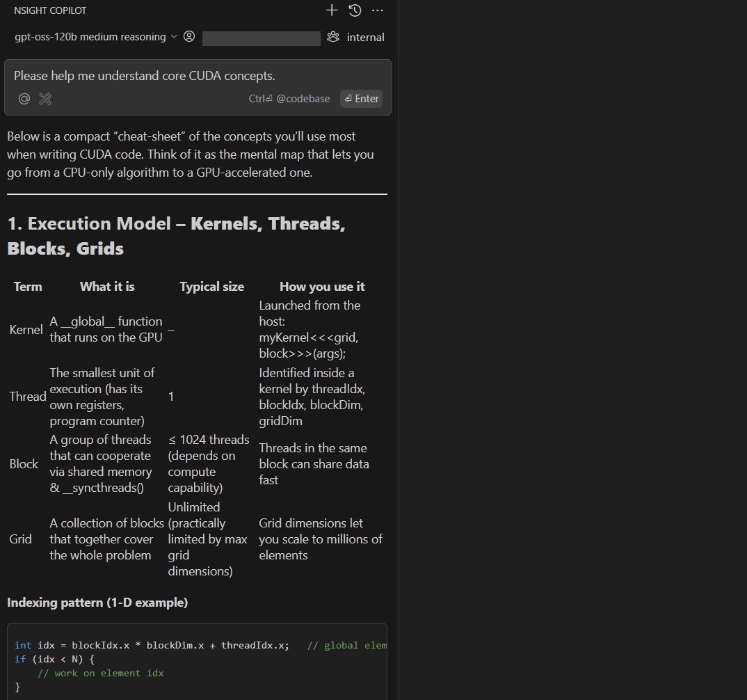The image size is (747, 700).
Task: Open the three-dot more actions menu
Action: [x=378, y=10]
